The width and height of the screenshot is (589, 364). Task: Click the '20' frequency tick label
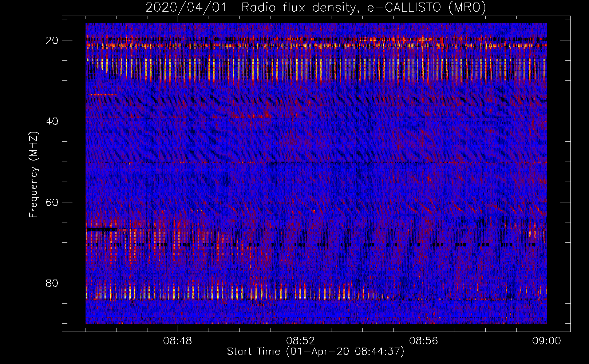[53, 40]
